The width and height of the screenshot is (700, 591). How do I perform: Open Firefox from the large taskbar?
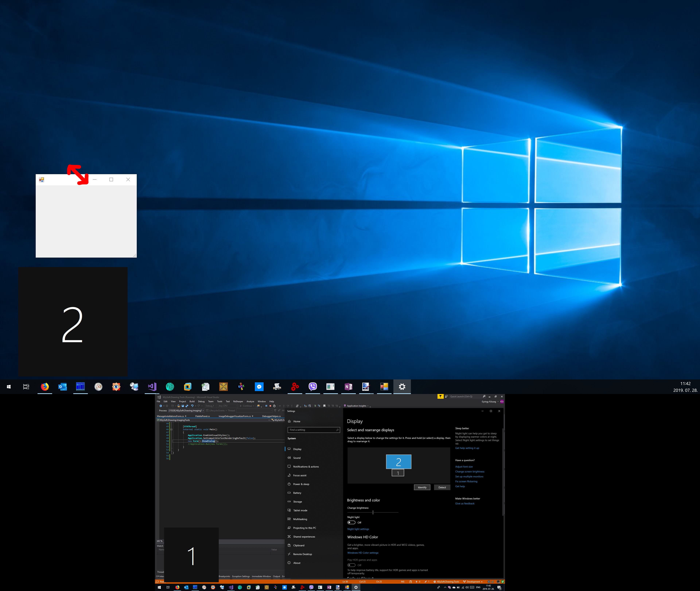pyautogui.click(x=45, y=387)
